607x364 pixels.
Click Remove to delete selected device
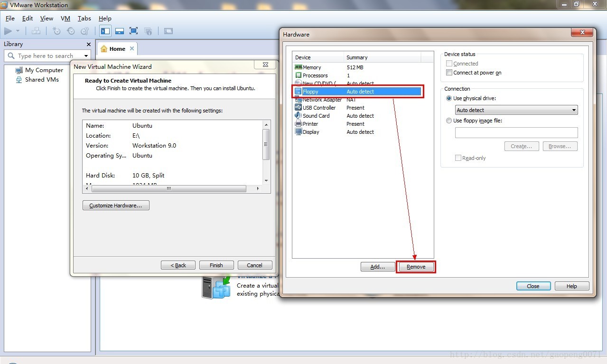(x=416, y=267)
